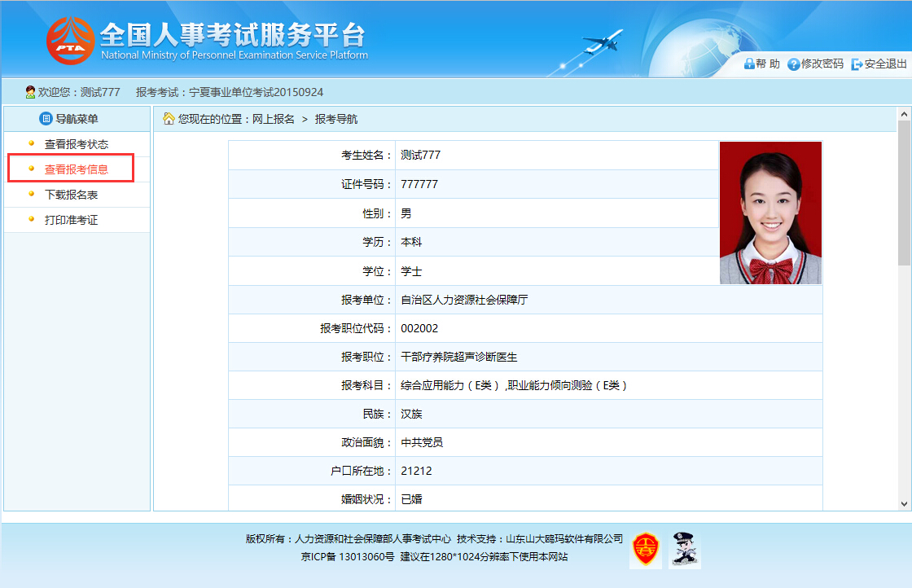Click the red shield certification badge in footer
This screenshot has height=588, width=912.
tap(646, 549)
